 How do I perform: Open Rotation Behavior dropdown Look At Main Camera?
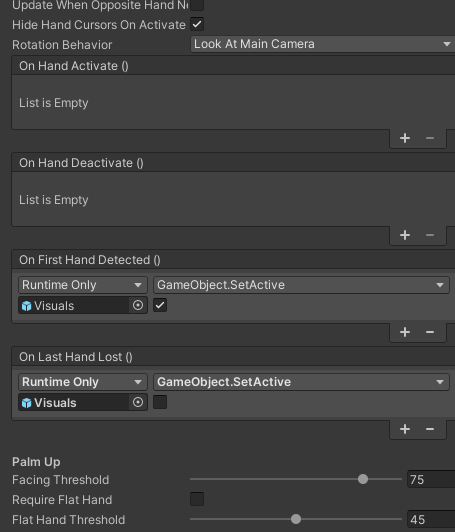[323, 44]
